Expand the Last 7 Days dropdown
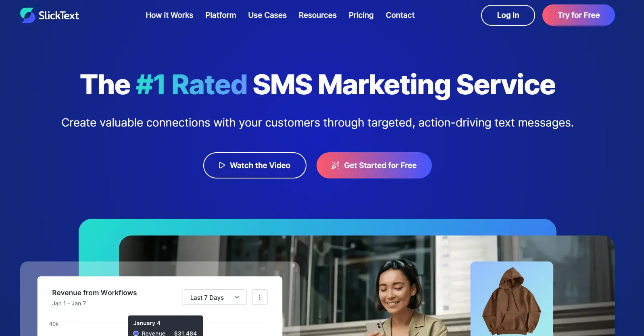The height and width of the screenshot is (336, 644). click(215, 297)
